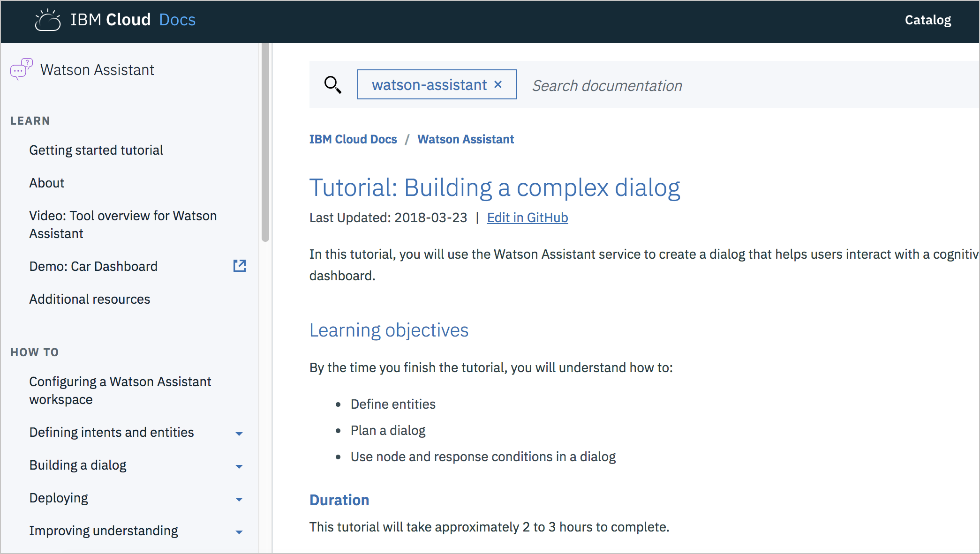Click the IBM Cloud logo icon
Image resolution: width=980 pixels, height=554 pixels.
coord(48,20)
